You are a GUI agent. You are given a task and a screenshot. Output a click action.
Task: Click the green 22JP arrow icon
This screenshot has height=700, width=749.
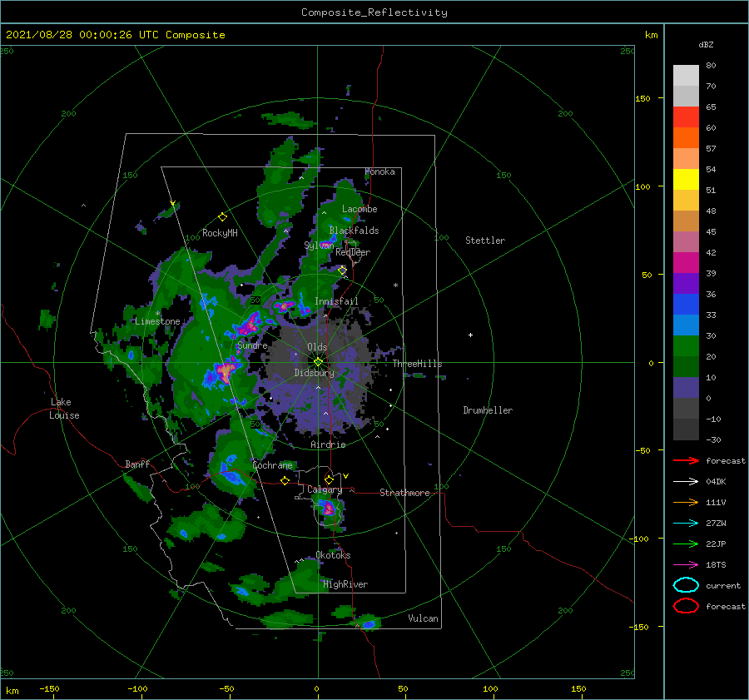tap(686, 544)
